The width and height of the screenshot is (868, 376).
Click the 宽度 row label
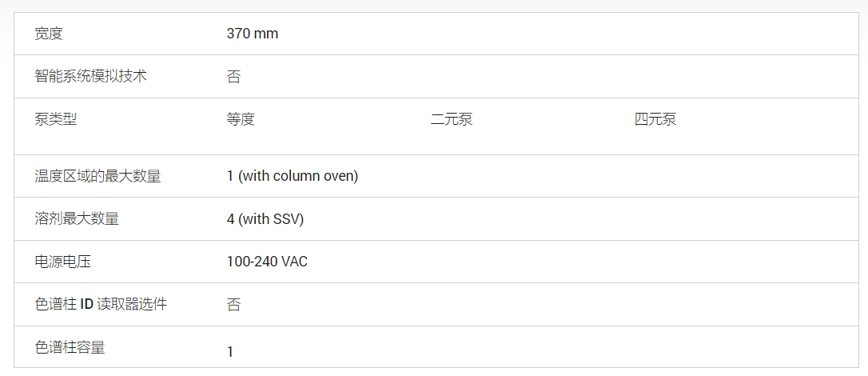pyautogui.click(x=49, y=34)
